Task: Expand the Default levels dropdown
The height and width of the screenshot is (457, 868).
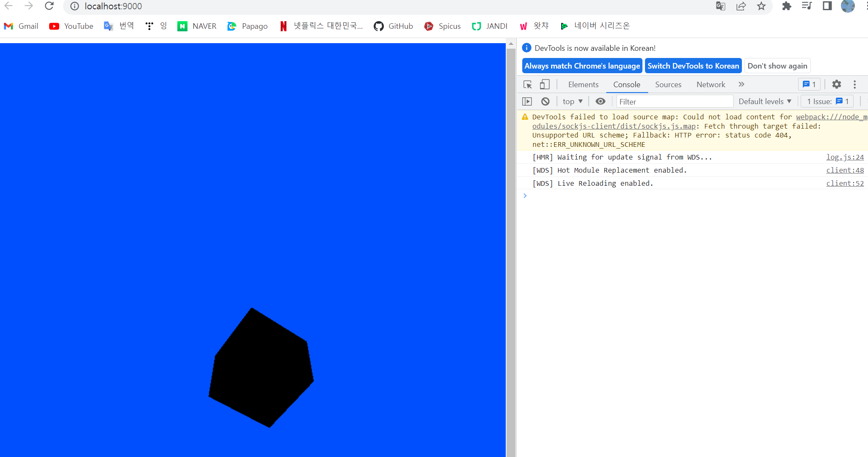Action: click(765, 102)
